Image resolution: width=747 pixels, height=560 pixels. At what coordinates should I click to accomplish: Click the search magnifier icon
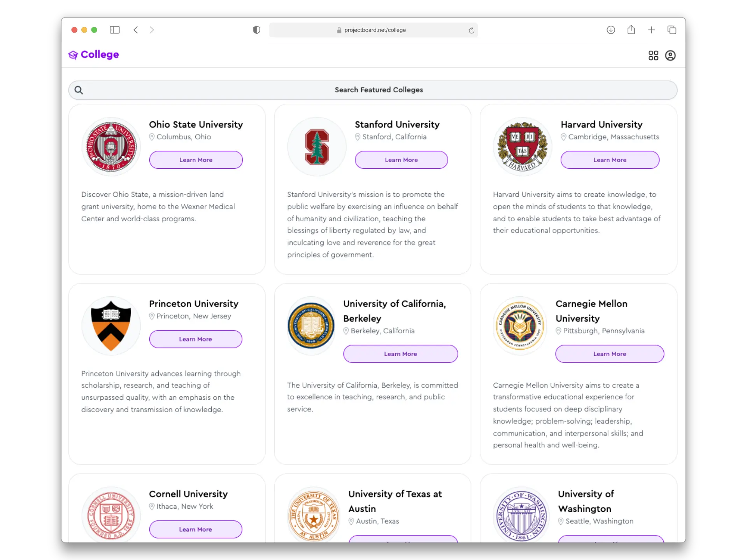[79, 90]
